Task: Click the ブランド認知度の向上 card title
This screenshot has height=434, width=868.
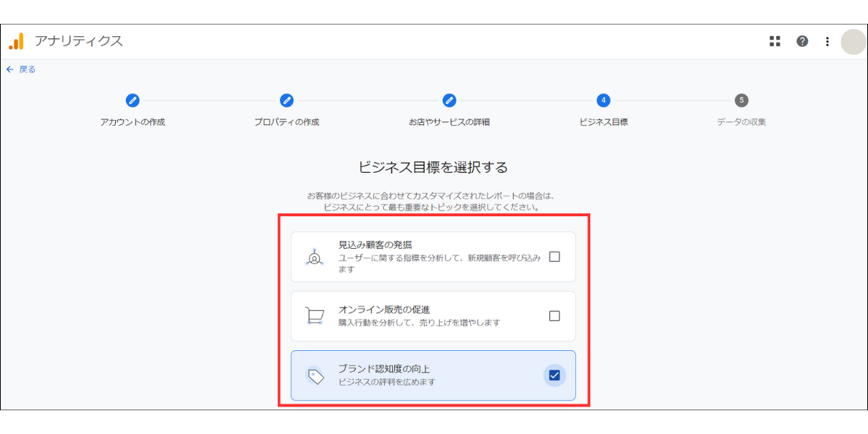Action: 384,369
